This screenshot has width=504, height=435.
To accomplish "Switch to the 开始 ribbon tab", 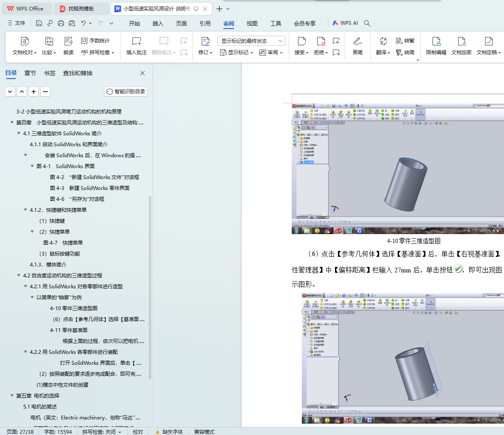I will click(x=135, y=24).
